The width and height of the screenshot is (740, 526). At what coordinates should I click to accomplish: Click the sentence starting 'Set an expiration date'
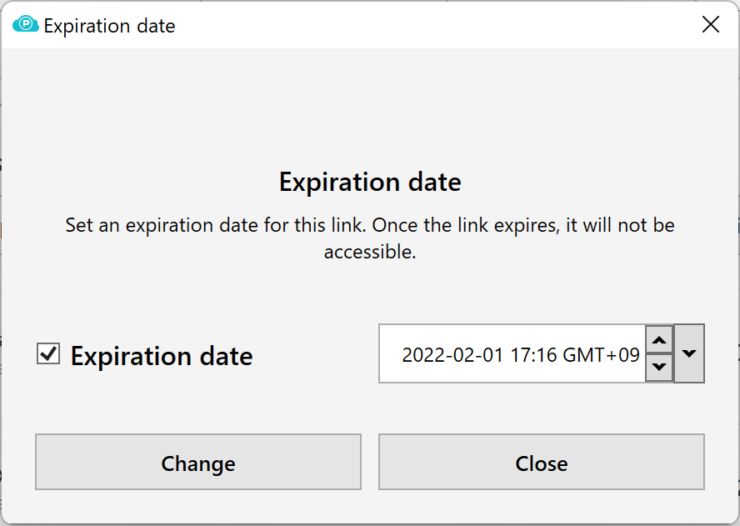click(370, 238)
